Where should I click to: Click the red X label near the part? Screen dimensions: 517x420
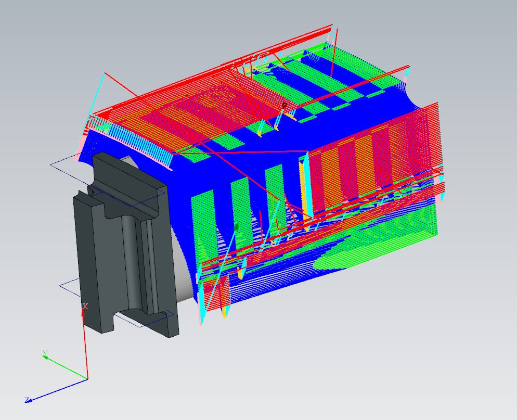click(85, 307)
